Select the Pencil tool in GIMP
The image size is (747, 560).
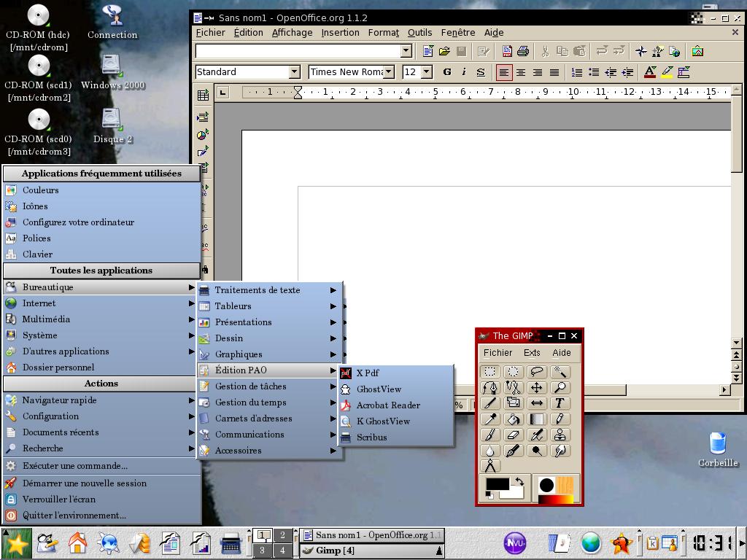(x=560, y=419)
